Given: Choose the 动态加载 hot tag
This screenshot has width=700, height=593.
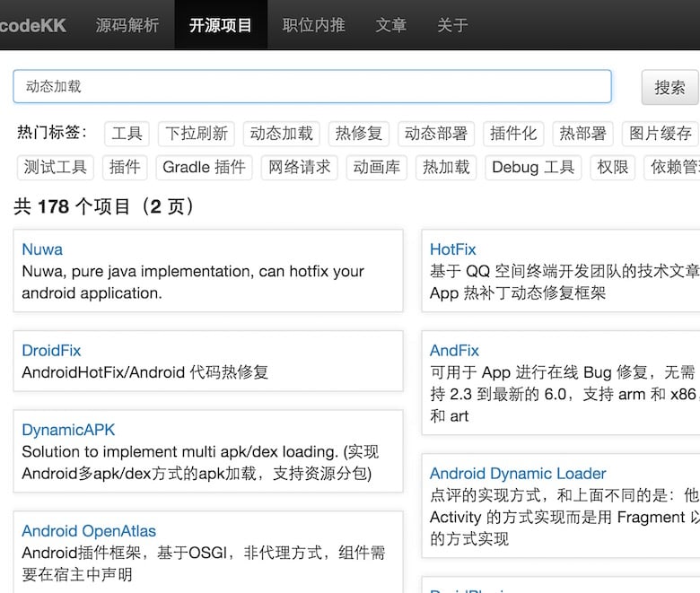Looking at the screenshot, I should 281,134.
